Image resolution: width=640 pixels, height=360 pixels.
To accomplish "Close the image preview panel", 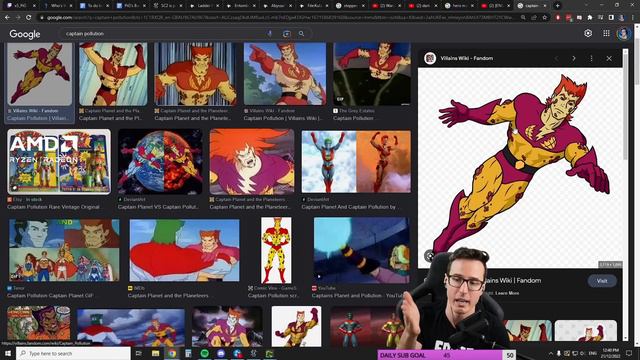I will point(609,58).
